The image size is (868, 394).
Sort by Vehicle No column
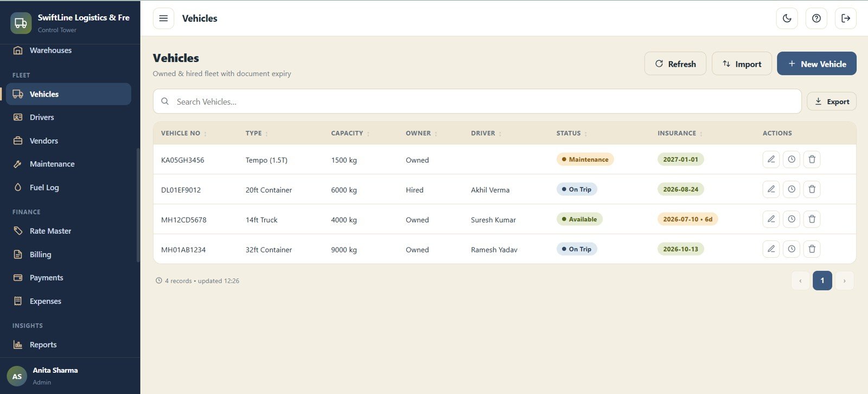click(x=184, y=134)
